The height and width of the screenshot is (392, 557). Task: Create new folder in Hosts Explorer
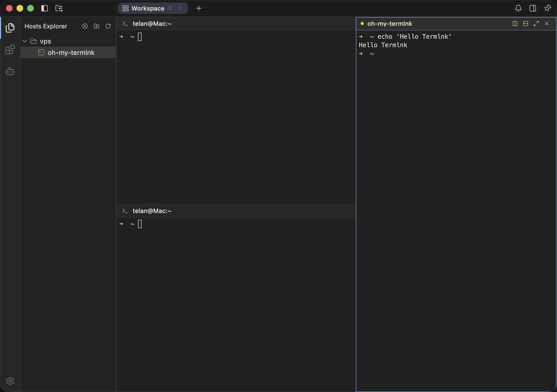tap(96, 26)
